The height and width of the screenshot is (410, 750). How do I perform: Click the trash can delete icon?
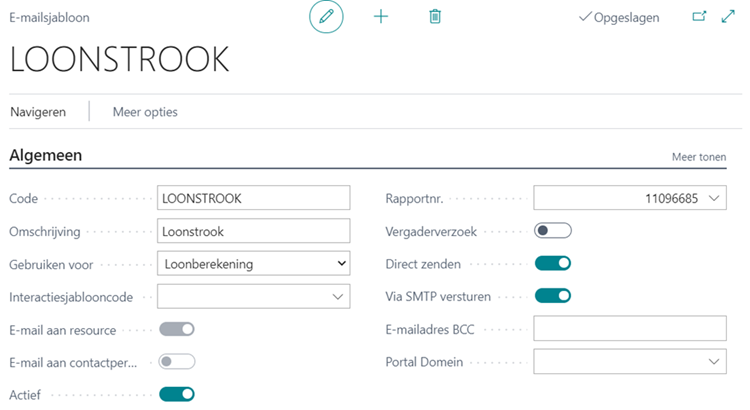click(435, 17)
